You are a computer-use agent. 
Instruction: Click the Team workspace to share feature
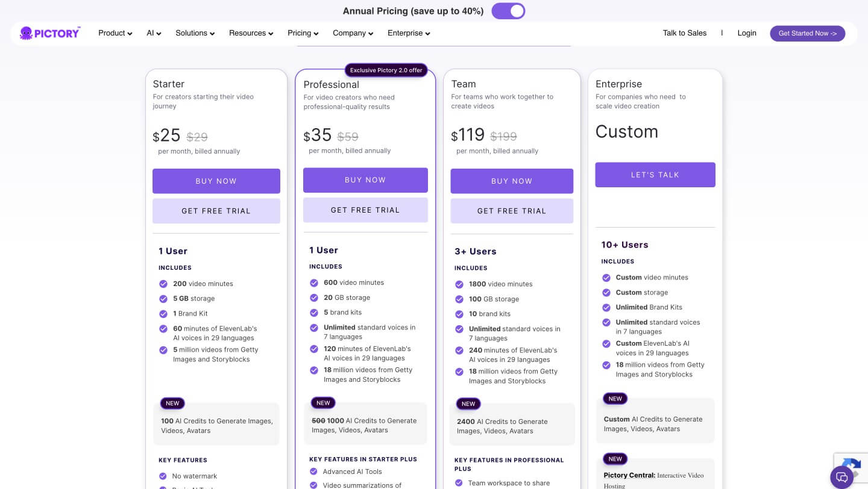coord(509,483)
